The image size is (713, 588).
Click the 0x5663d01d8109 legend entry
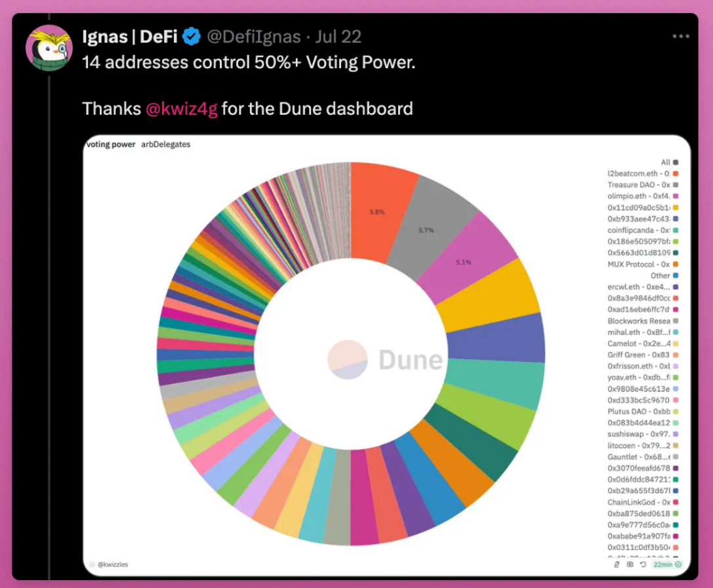(643, 252)
